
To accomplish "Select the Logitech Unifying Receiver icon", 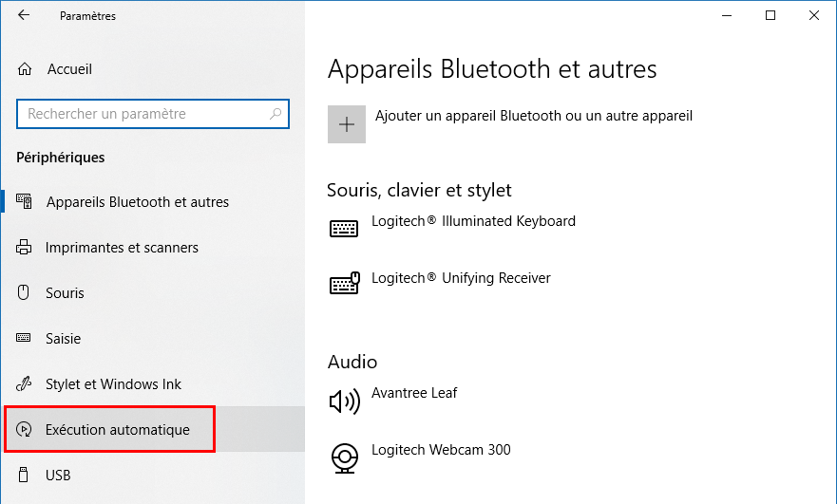I will click(x=345, y=283).
